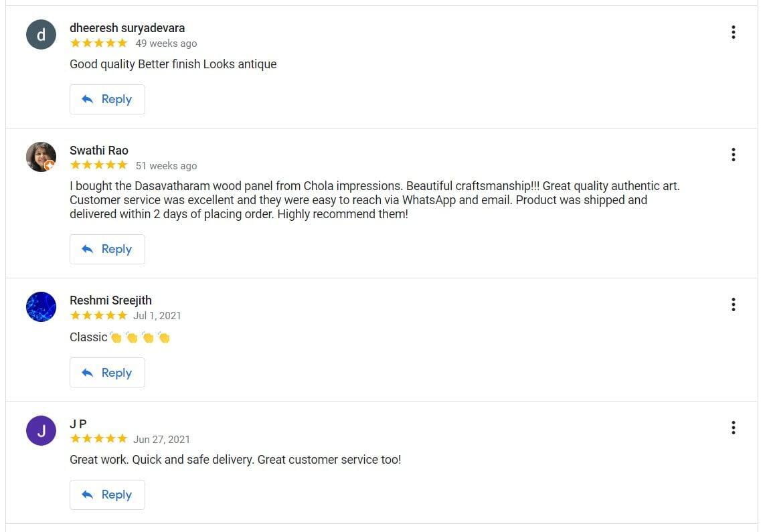Open more options for Reshmi Sreejith's review
Screen dimensions: 765x532
(x=734, y=304)
